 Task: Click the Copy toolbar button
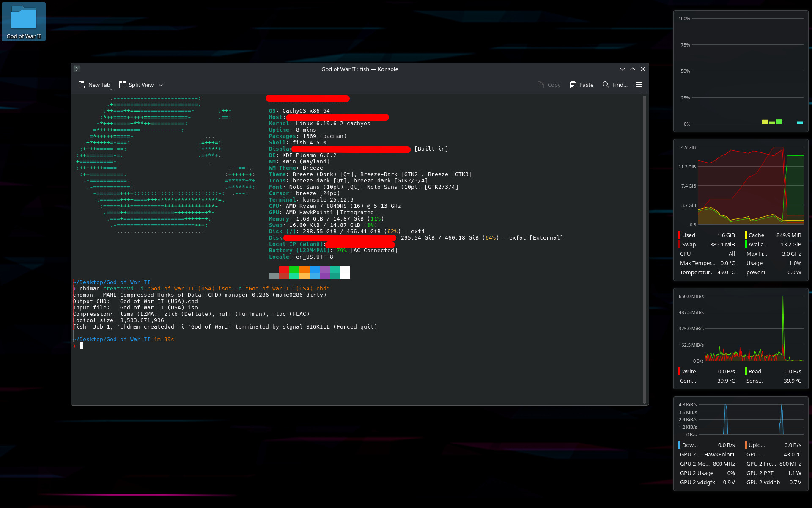[549, 85]
